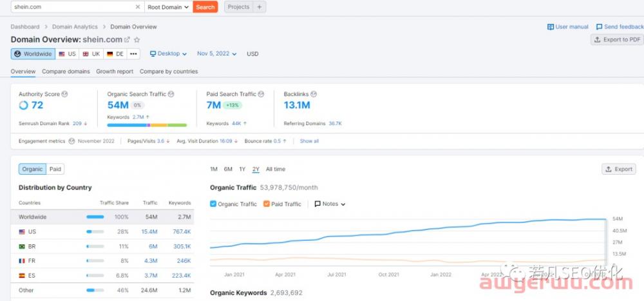Click the France flag in FR row
Viewport: 644px width, 301px height.
22,261
